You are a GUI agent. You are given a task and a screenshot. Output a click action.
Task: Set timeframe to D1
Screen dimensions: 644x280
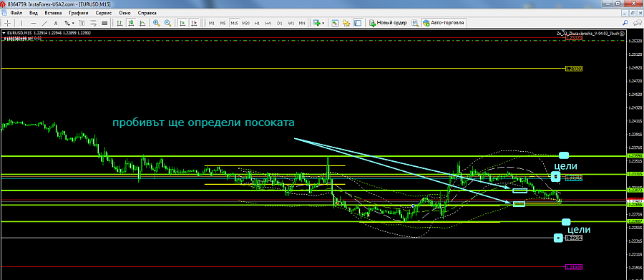coord(280,24)
